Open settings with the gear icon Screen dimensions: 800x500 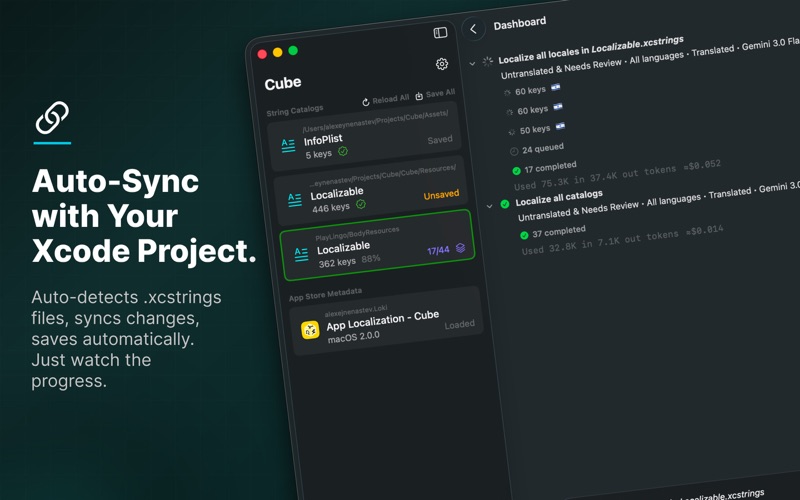click(x=442, y=63)
